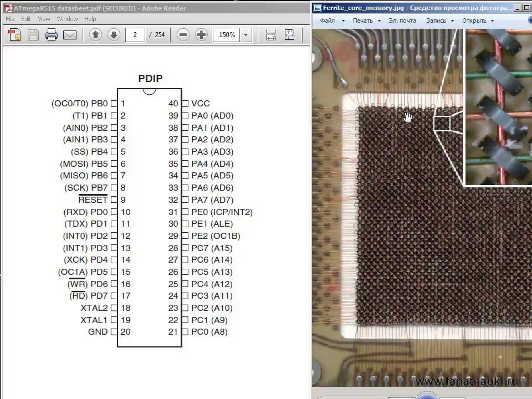Click the page total / 254 text
This screenshot has width=532, height=399.
(x=157, y=34)
